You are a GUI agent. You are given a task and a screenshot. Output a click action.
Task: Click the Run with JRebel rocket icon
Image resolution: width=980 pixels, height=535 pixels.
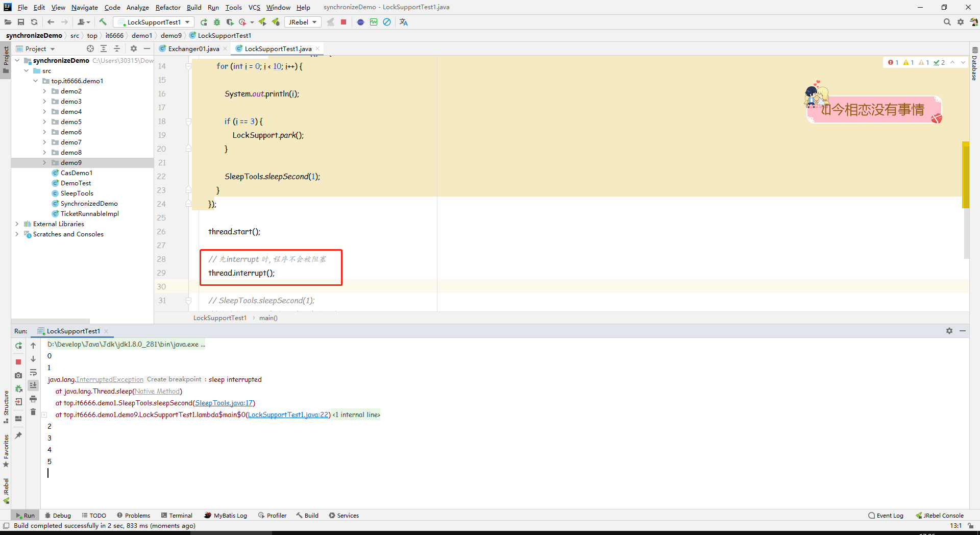pos(262,22)
